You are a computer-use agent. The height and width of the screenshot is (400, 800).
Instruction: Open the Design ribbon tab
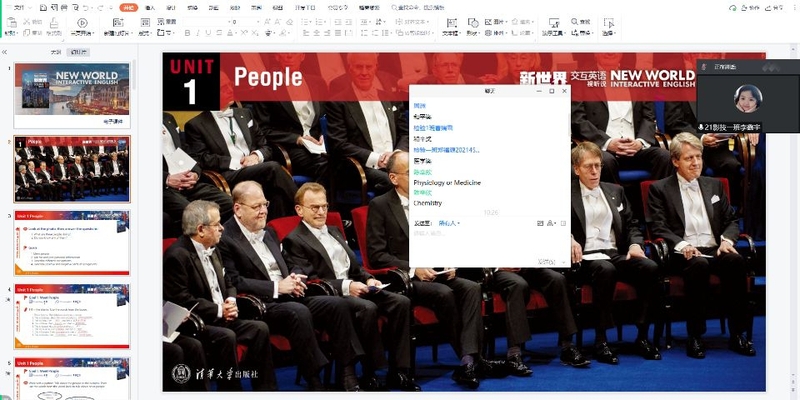[x=171, y=8]
